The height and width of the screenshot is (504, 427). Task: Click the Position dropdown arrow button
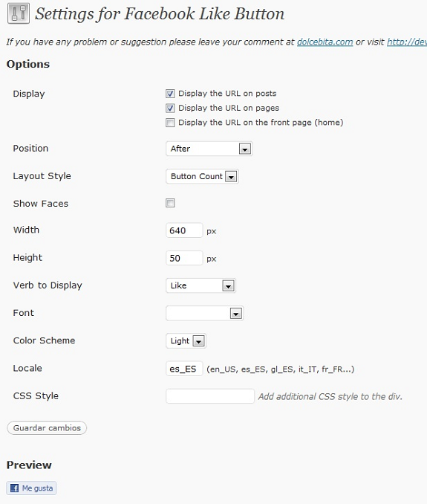pos(245,149)
